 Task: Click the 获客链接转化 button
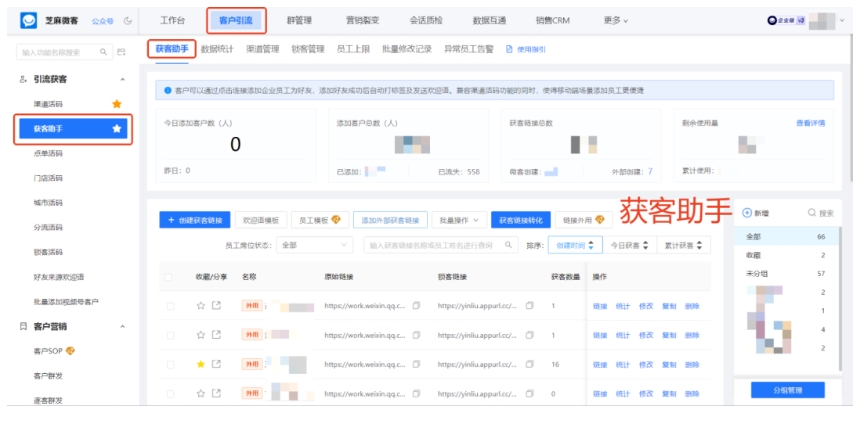point(521,220)
